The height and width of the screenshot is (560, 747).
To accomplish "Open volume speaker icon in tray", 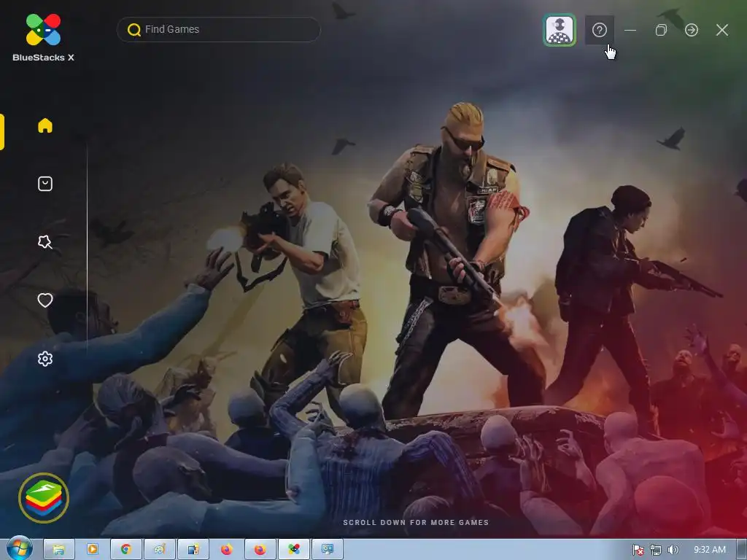I will pos(673,550).
